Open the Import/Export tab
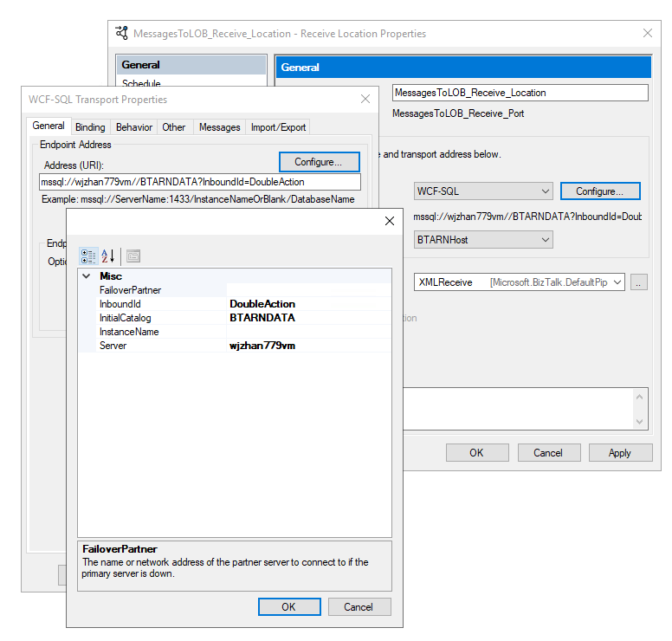The width and height of the screenshot is (672, 641). click(x=278, y=127)
